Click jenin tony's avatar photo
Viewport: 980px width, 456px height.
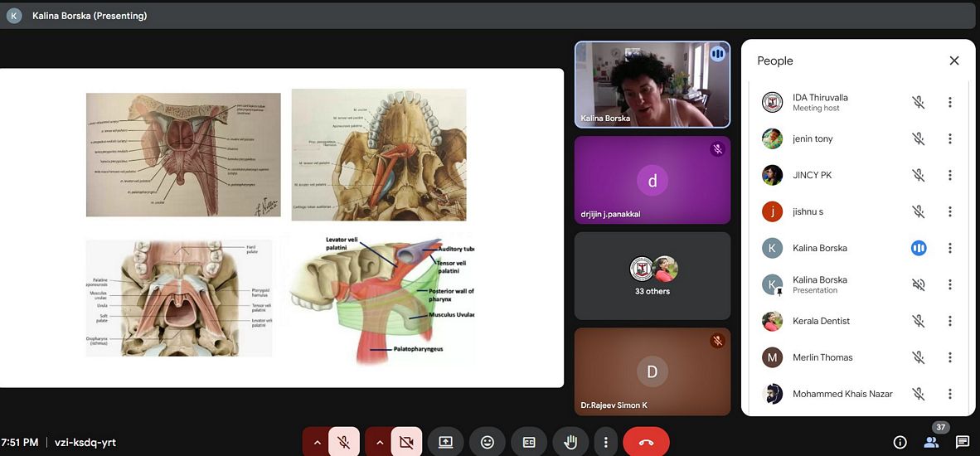pos(773,138)
